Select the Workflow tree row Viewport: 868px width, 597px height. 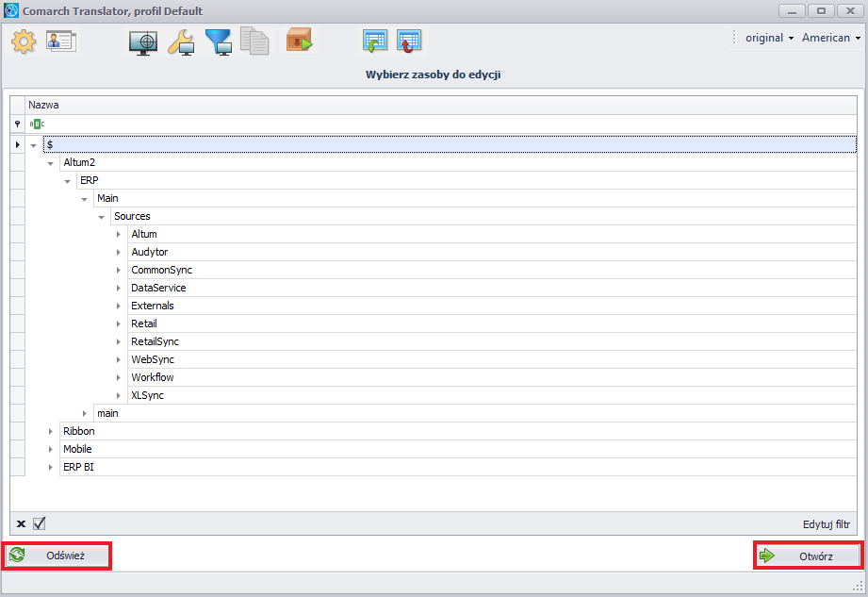[x=492, y=377]
